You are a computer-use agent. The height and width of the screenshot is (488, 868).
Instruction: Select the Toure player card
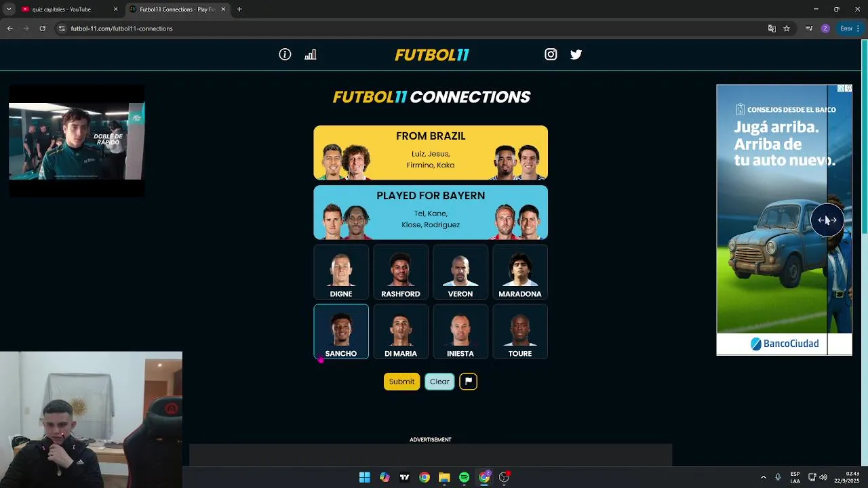click(520, 331)
